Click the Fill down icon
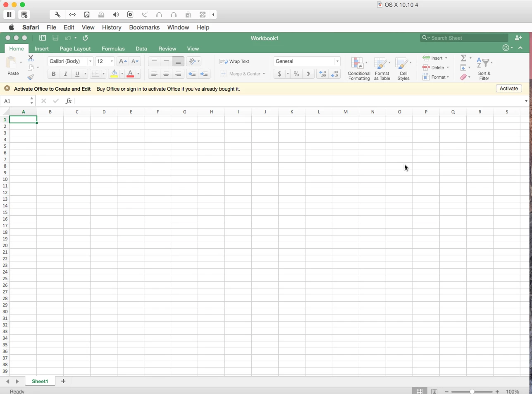The height and width of the screenshot is (394, 532). coord(463,67)
